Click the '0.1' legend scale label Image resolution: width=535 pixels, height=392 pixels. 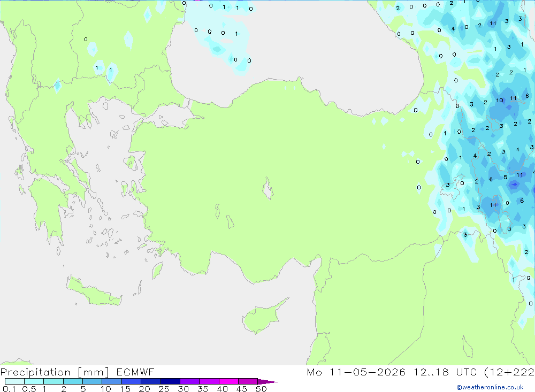9,389
